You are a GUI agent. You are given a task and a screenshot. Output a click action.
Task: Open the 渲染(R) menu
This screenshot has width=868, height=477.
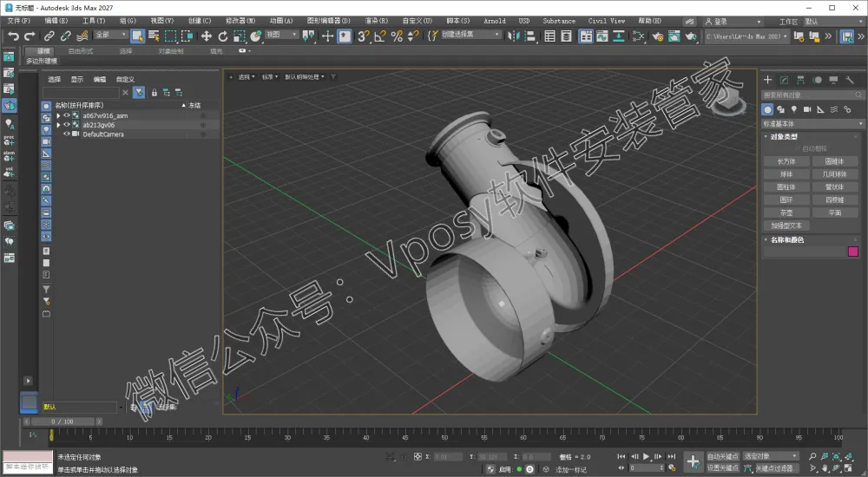click(x=377, y=21)
